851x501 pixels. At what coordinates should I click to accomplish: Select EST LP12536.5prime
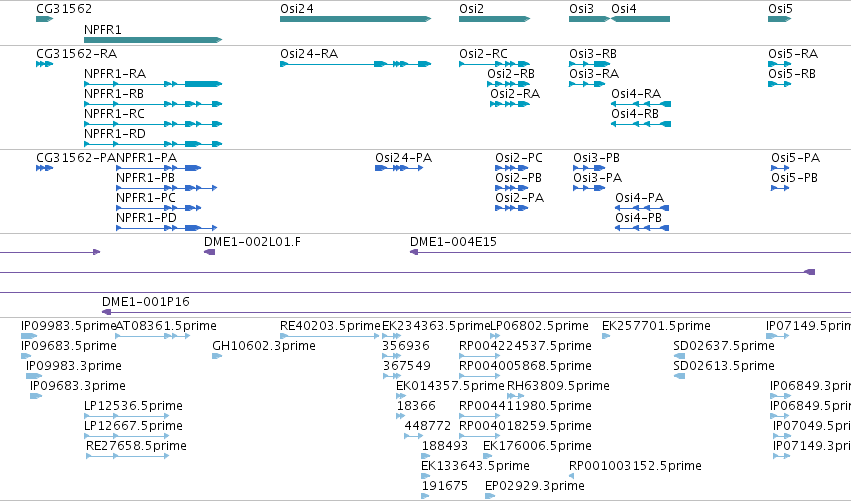tap(126, 416)
